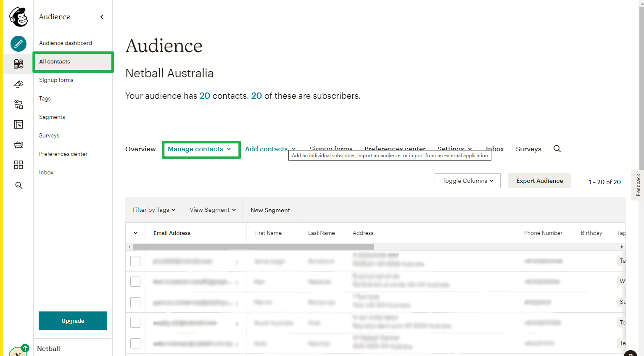644x356 pixels.
Task: Expand the fourth contact's email row arrow
Action: 237,324
